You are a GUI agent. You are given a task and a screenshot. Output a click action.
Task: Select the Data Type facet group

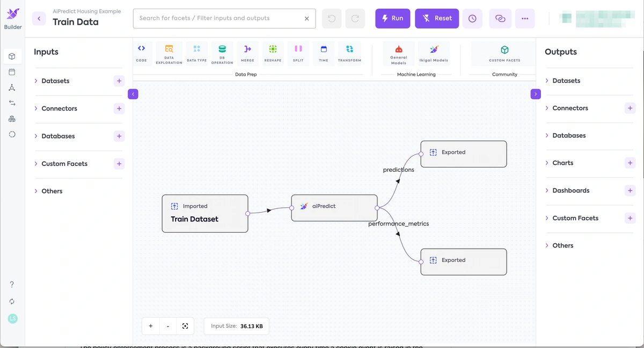(196, 54)
